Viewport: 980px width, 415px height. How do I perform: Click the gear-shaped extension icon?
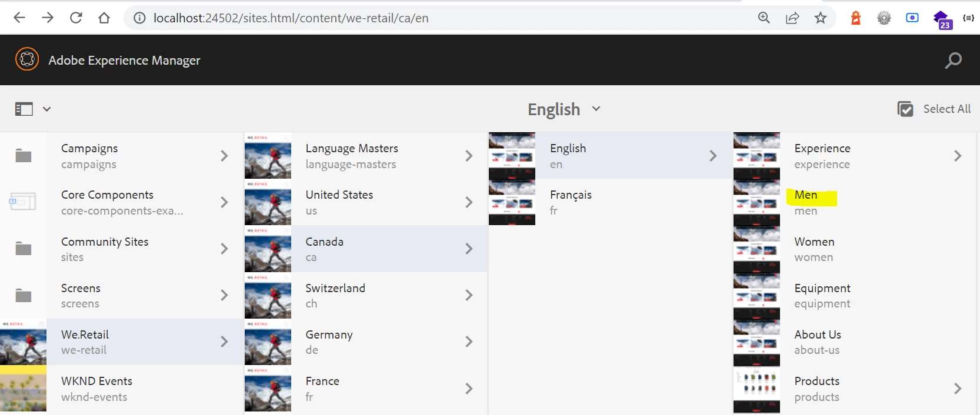coord(884,18)
